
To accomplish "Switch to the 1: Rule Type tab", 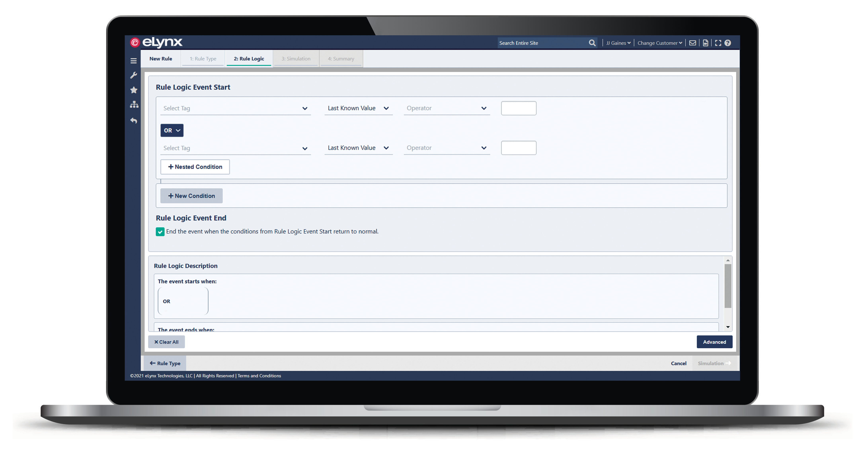I will coord(203,59).
